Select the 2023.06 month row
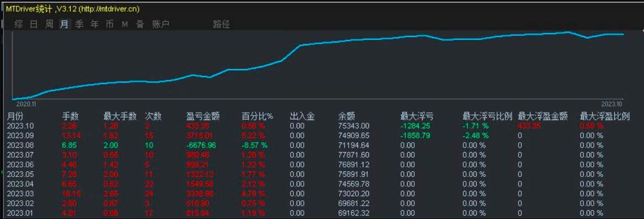644x219 pixels. tap(318, 164)
